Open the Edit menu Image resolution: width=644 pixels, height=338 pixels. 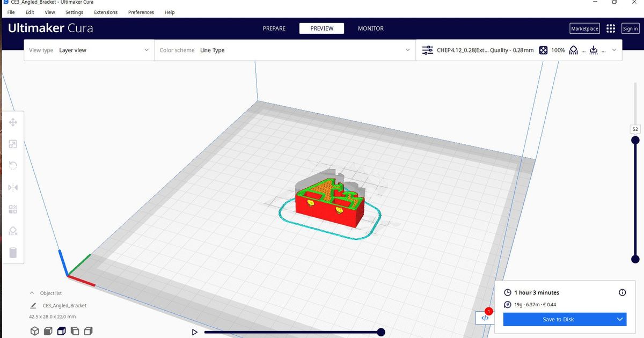pyautogui.click(x=30, y=12)
